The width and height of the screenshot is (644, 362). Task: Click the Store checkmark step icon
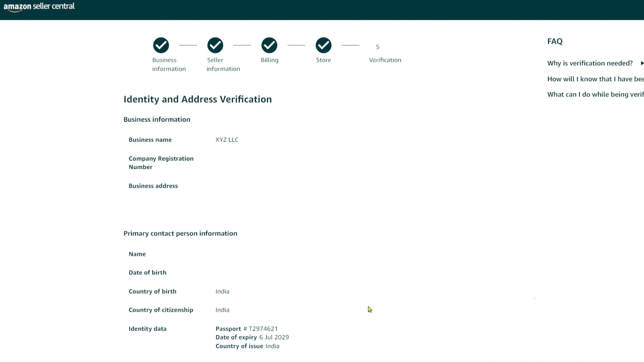[x=324, y=45]
